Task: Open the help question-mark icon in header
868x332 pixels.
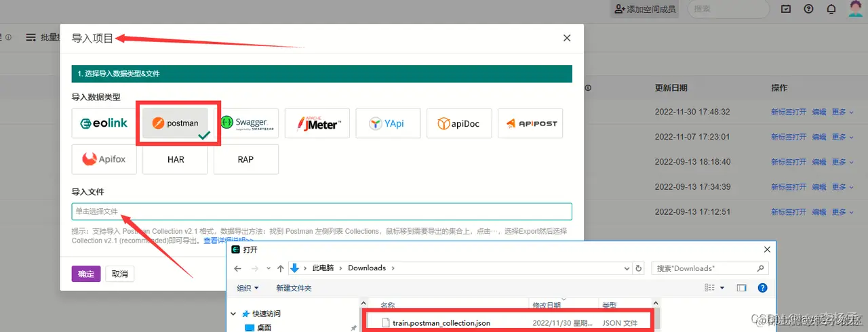Action: tap(808, 9)
